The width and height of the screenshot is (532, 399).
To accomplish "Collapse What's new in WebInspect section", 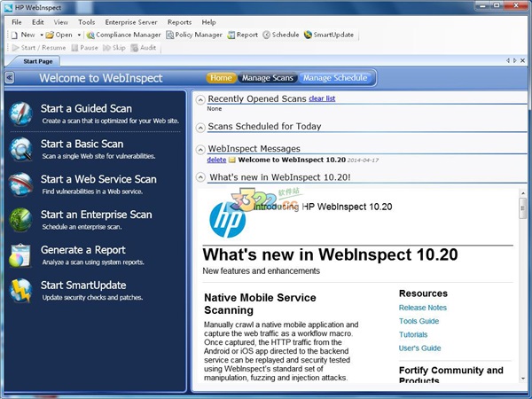I will tap(200, 177).
